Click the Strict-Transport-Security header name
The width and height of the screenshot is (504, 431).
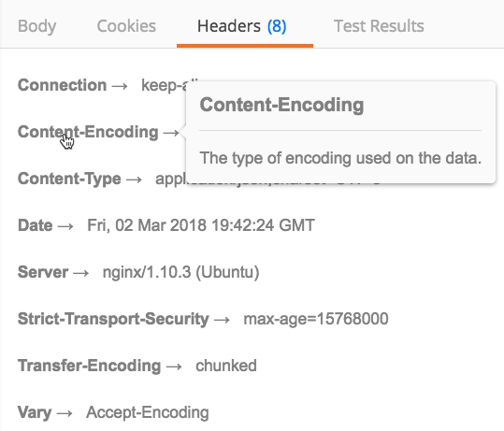(x=113, y=319)
